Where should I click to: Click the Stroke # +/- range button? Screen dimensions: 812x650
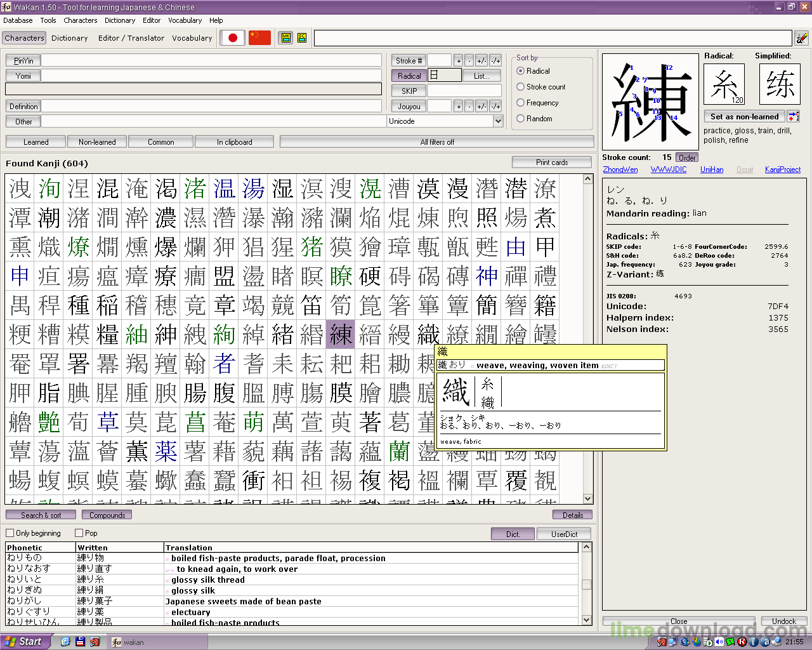(481, 60)
